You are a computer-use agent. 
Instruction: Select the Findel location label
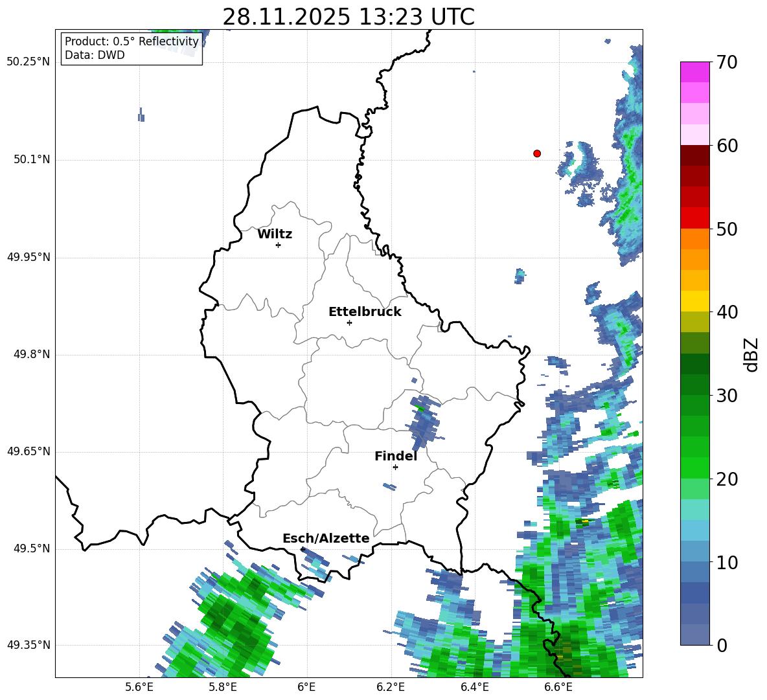pyautogui.click(x=396, y=456)
